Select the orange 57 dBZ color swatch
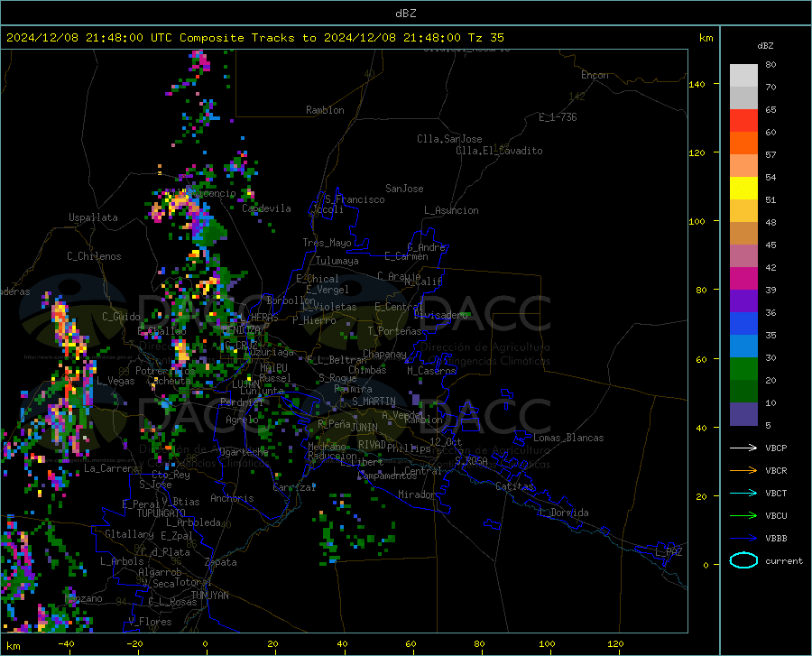 click(743, 143)
